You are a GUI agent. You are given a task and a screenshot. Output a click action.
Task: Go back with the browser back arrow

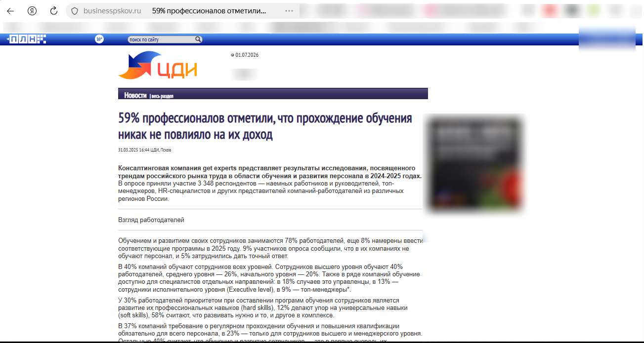coord(10,10)
